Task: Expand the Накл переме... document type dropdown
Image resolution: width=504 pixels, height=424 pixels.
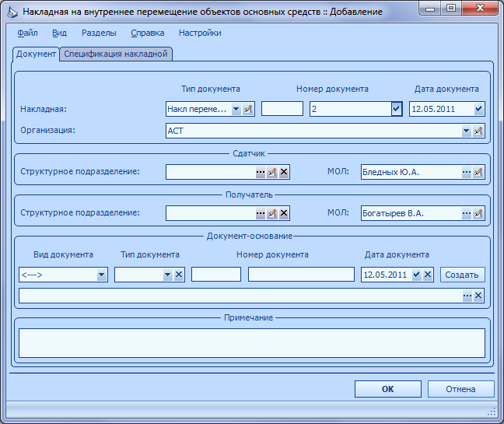Action: 236,109
